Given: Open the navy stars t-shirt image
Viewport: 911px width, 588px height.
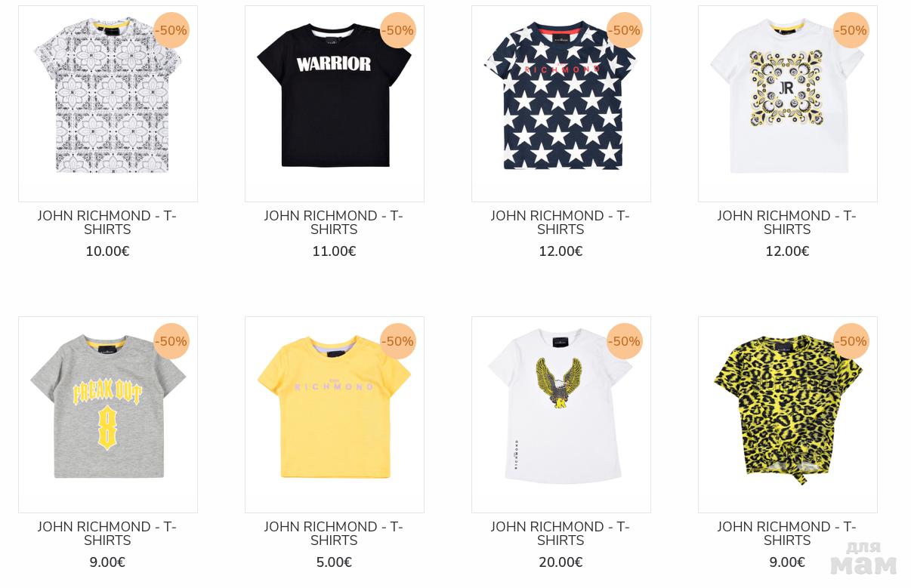Looking at the screenshot, I should tap(561, 104).
